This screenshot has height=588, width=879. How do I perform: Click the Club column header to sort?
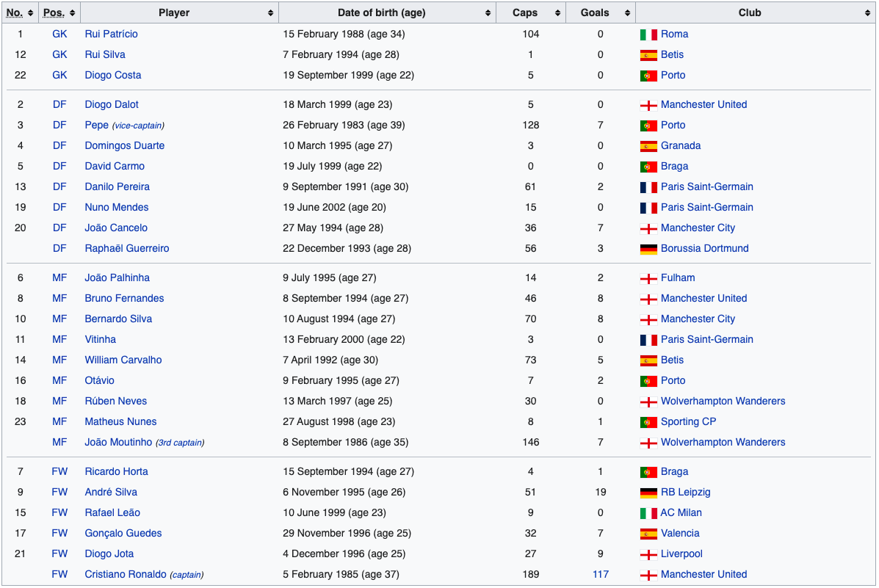(x=750, y=12)
